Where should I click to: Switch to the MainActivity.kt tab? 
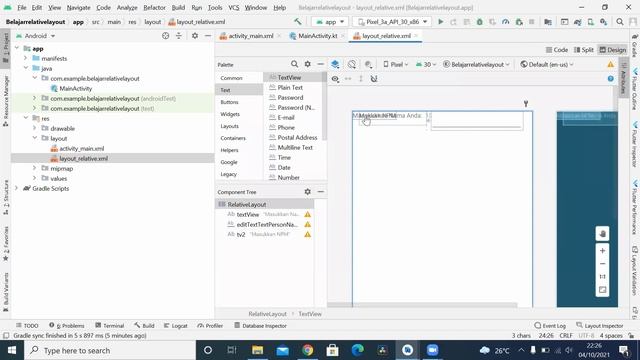click(x=317, y=36)
